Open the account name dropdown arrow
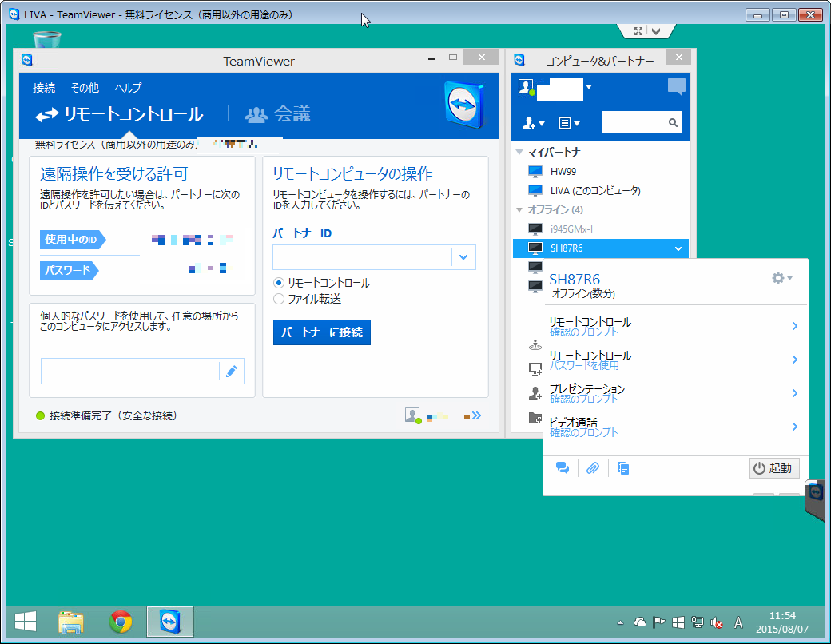The image size is (831, 644). tap(589, 87)
